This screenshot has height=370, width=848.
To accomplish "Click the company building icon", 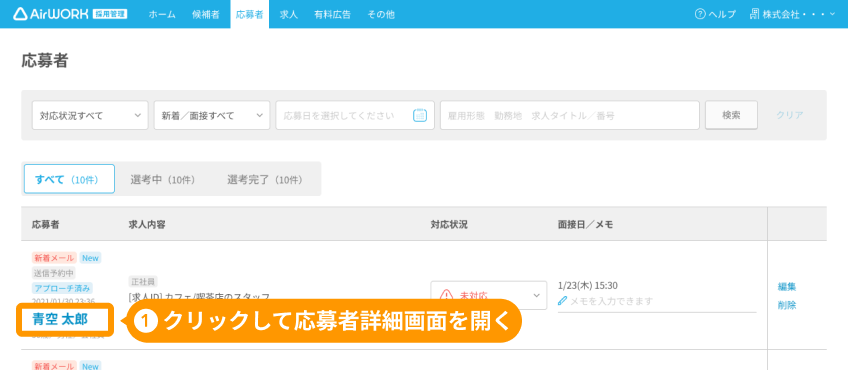I will coord(755,14).
